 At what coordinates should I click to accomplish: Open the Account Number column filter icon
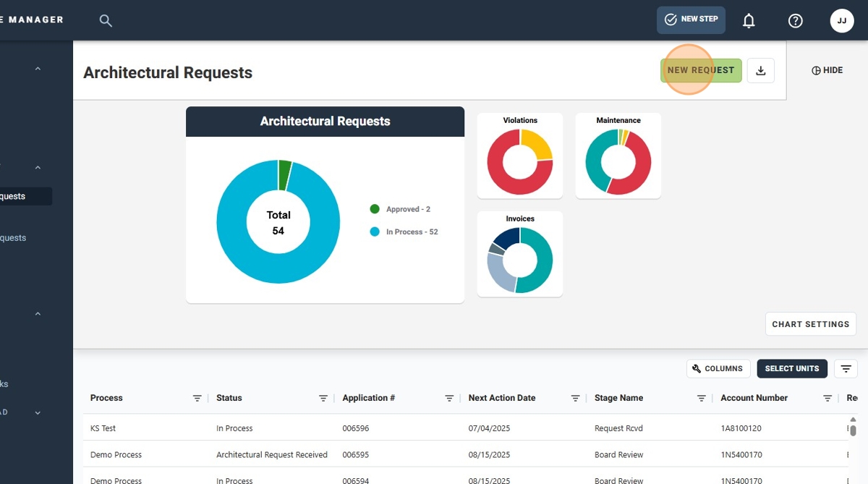(827, 399)
